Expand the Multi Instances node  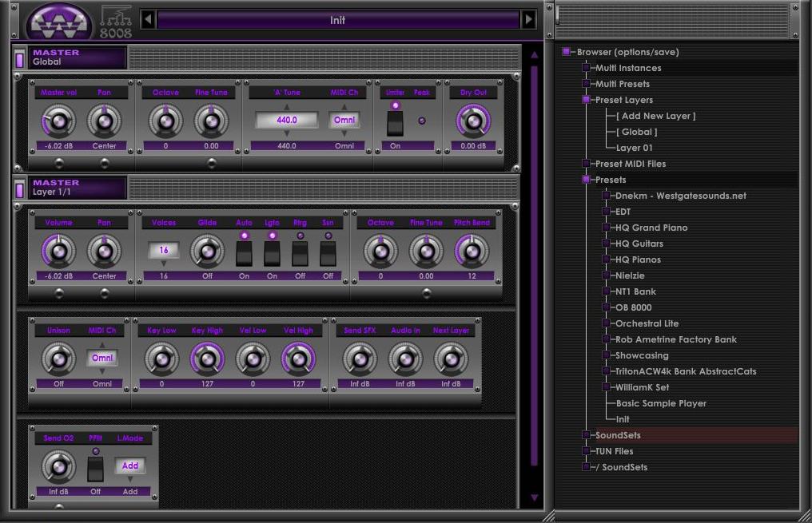(x=586, y=68)
